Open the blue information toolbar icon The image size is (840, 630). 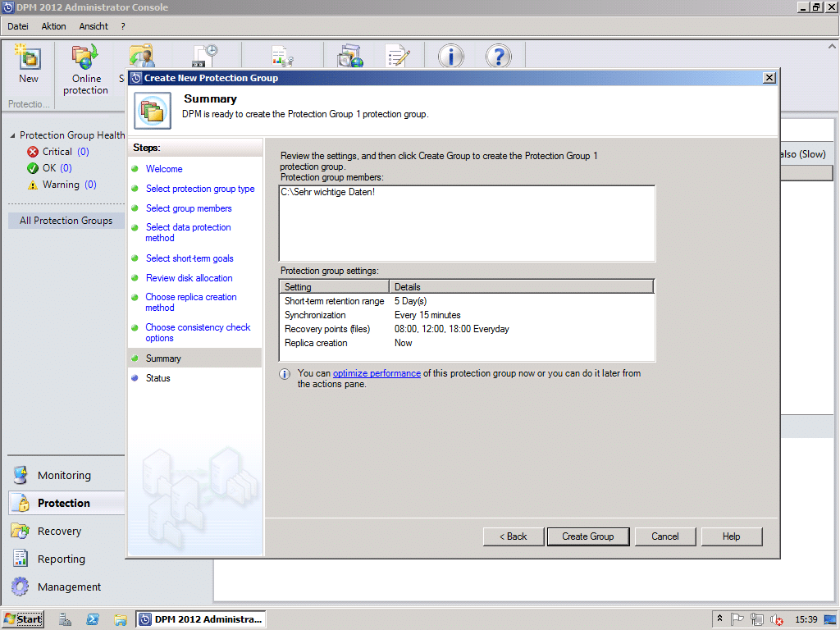(x=450, y=57)
